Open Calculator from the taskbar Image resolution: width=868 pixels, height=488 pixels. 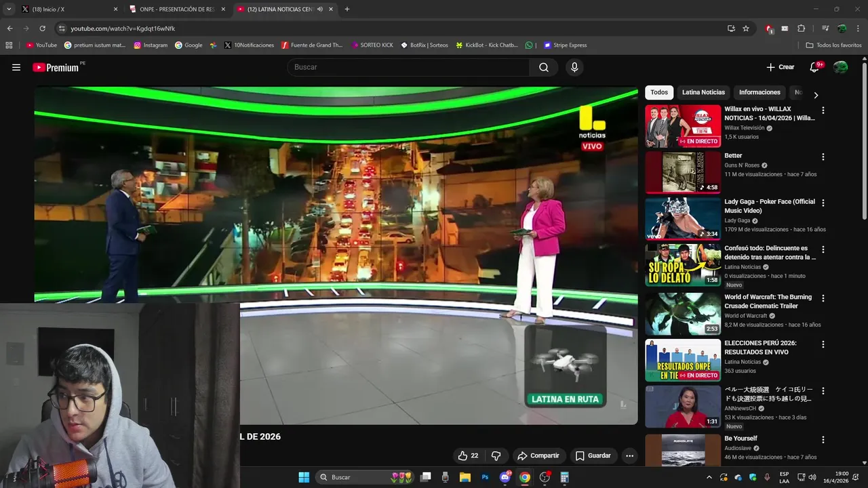click(x=564, y=477)
